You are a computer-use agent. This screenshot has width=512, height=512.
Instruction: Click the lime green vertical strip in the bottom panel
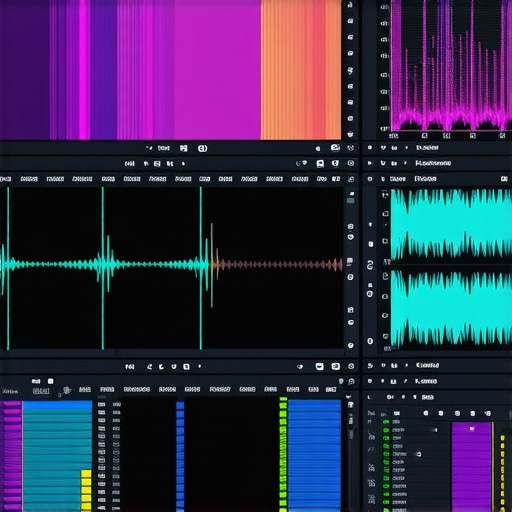(283, 454)
